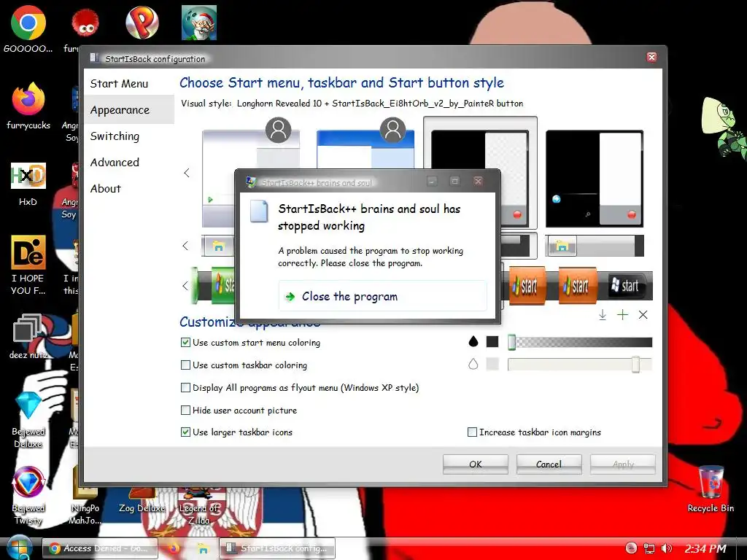Launch Bejeweled Twist from the desktop
Viewport: 747px width, 560px height.
click(x=28, y=482)
